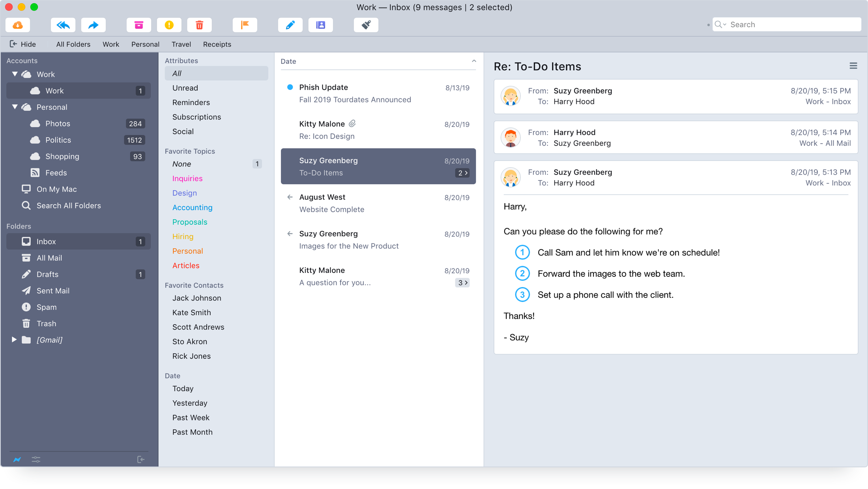Select the Receipts favorites tab
This screenshot has height=489, width=868.
pyautogui.click(x=217, y=44)
